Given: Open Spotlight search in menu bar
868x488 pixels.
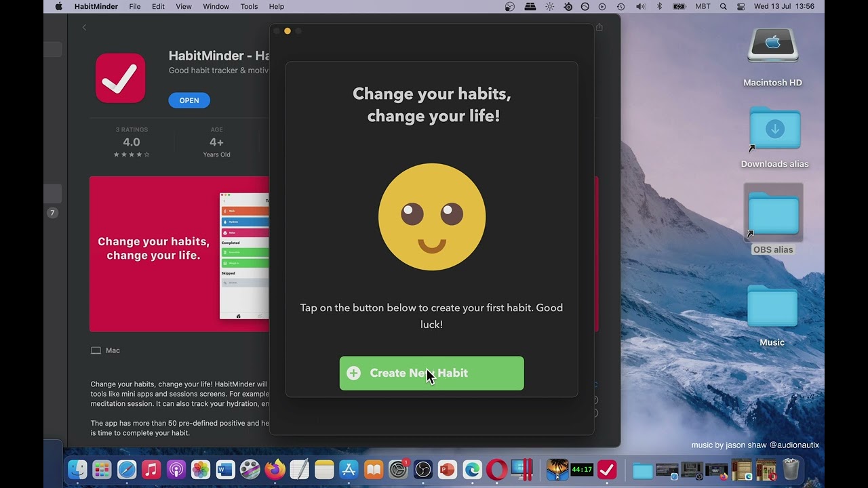Looking at the screenshot, I should click(724, 6).
